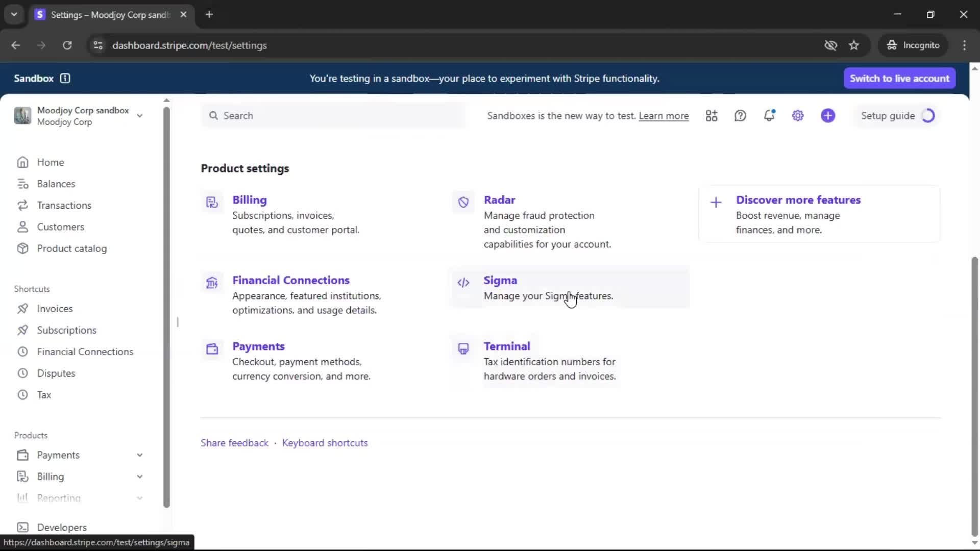The width and height of the screenshot is (980, 551).
Task: Click the Setup guide progress indicator
Action: (x=928, y=116)
